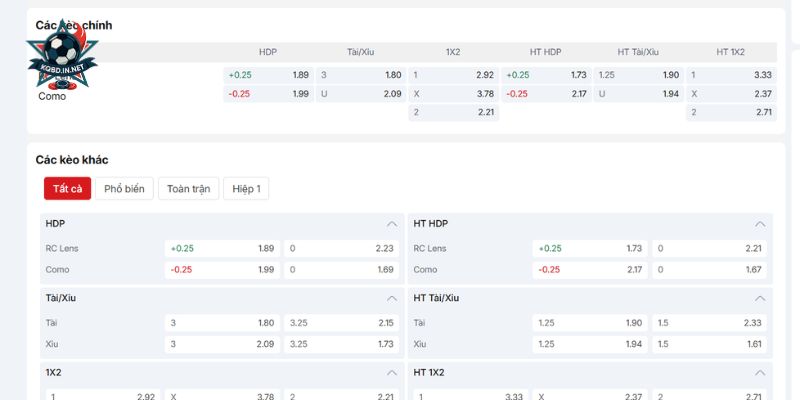
Task: Show the Hiệp 1 tab
Action: (x=246, y=189)
